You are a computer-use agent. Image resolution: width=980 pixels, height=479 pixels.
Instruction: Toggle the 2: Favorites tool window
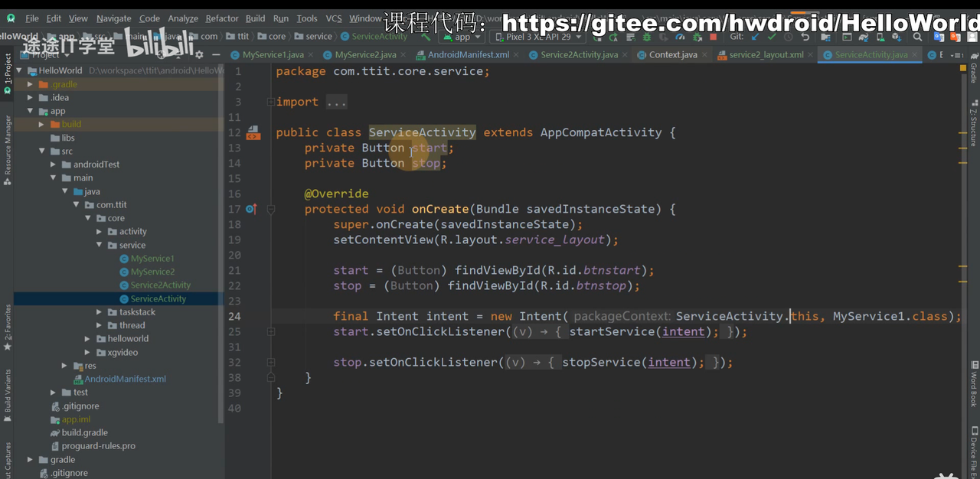tap(7, 327)
